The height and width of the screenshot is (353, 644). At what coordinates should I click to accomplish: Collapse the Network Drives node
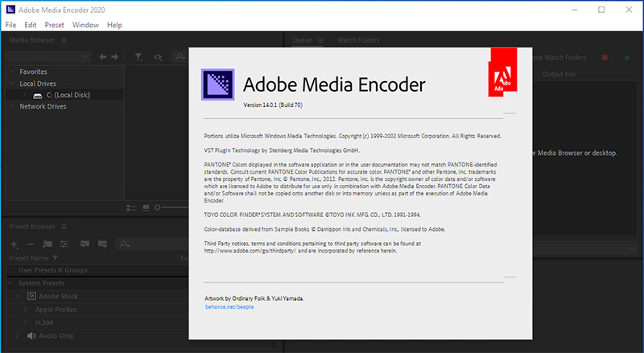pos(11,106)
